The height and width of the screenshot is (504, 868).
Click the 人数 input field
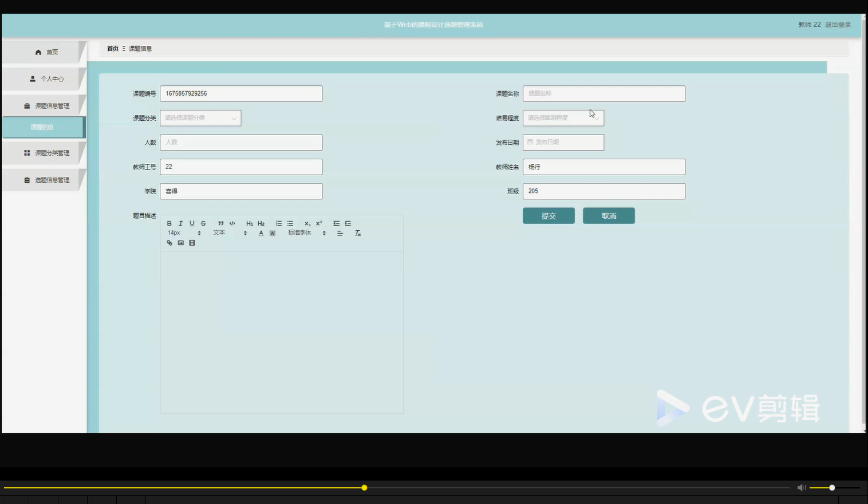[x=241, y=142]
